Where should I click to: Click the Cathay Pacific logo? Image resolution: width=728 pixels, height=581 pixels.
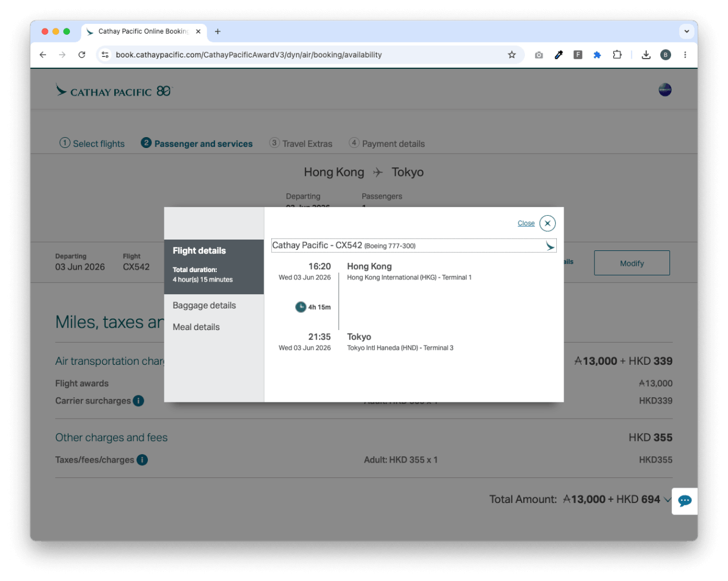(113, 90)
